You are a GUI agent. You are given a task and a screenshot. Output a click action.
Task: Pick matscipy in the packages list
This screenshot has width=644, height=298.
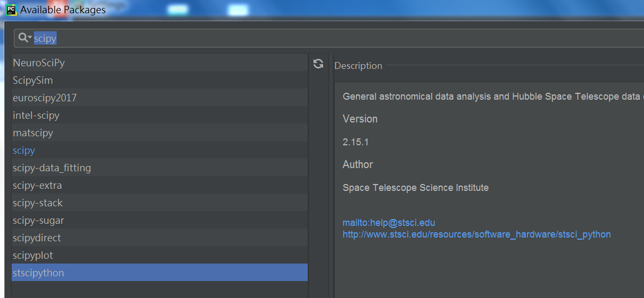(159, 133)
